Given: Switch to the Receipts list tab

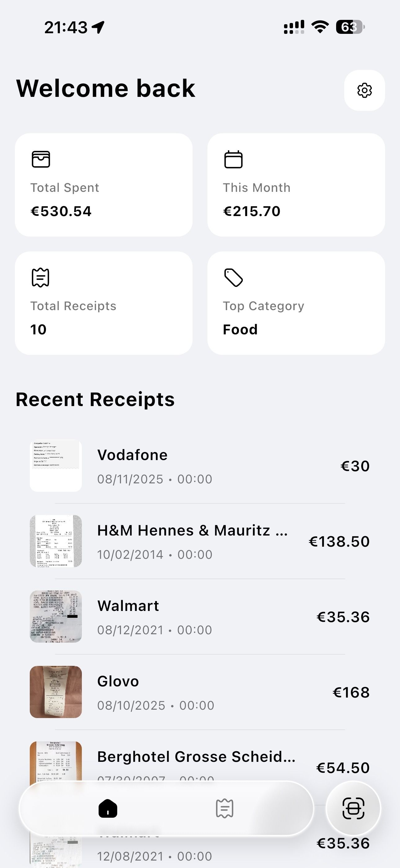Looking at the screenshot, I should click(x=224, y=808).
